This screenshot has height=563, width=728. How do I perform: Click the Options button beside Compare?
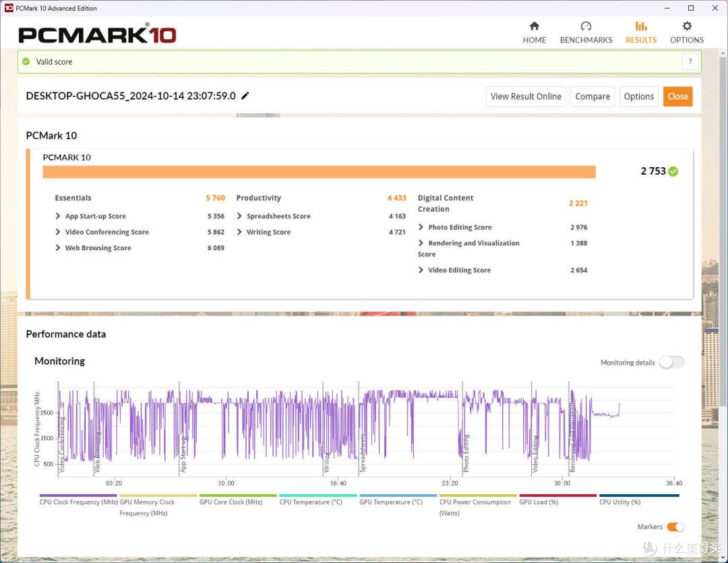[x=638, y=96]
